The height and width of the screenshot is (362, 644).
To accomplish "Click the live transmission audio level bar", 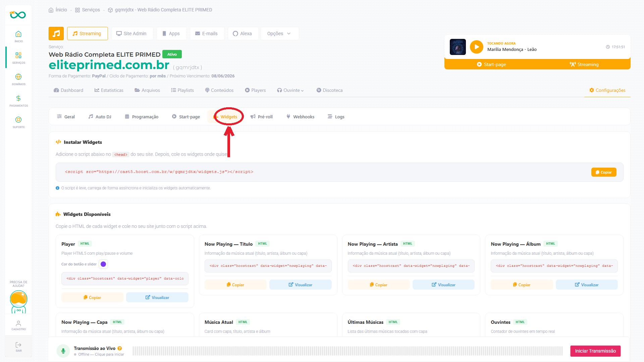I will click(347, 351).
